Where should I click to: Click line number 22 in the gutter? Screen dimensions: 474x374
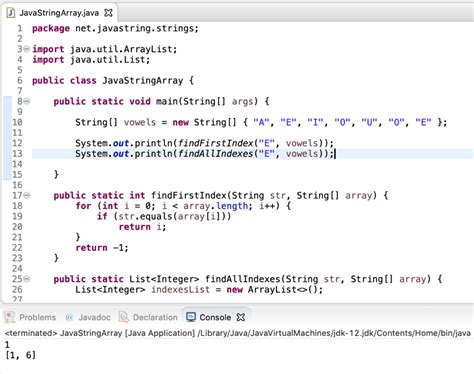point(17,248)
